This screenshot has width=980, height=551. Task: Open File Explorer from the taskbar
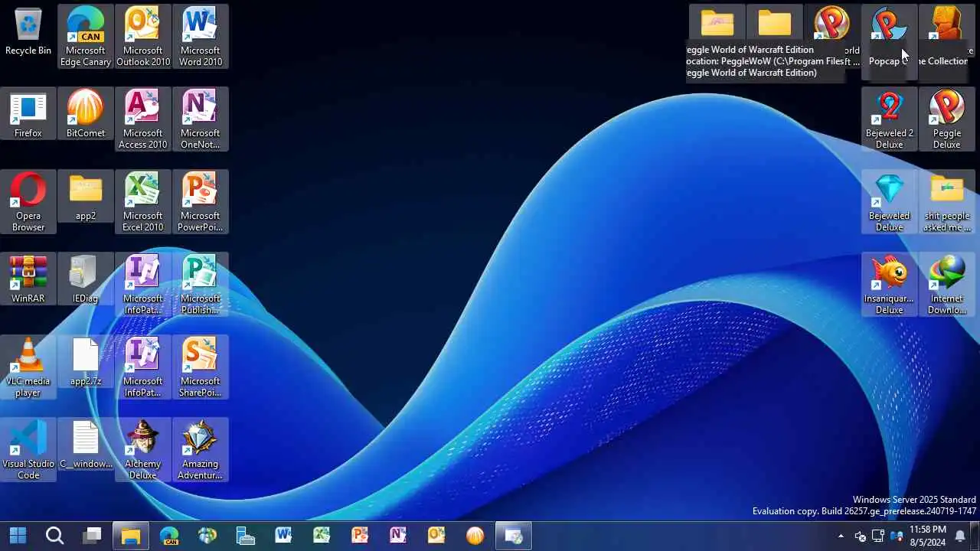pos(131,536)
